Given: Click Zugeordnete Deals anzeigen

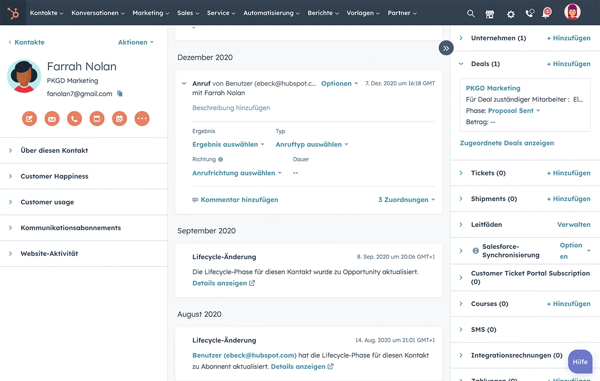Looking at the screenshot, I should click(507, 143).
